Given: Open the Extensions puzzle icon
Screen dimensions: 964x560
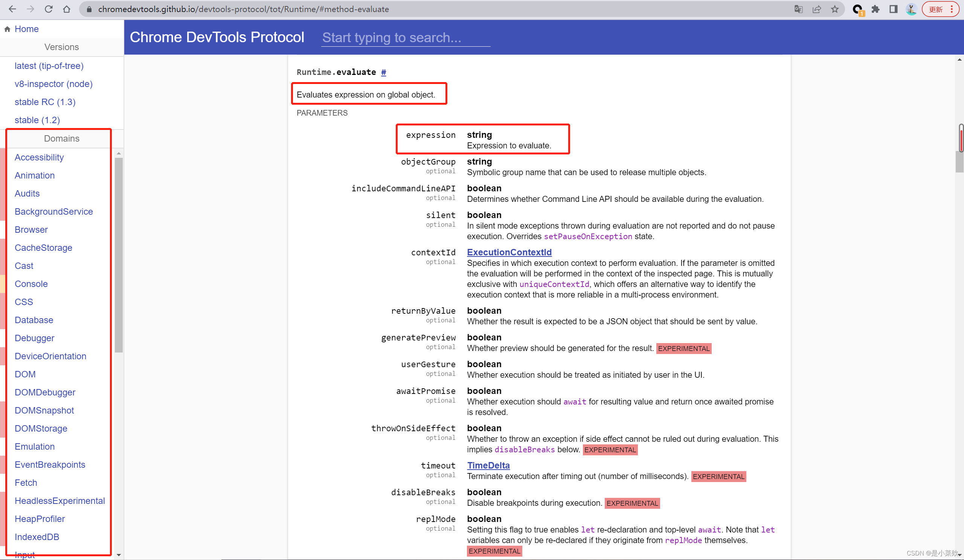Looking at the screenshot, I should pos(876,9).
